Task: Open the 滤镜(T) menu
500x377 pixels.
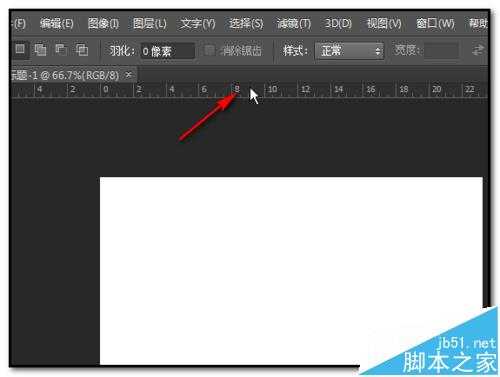Action: tap(294, 24)
